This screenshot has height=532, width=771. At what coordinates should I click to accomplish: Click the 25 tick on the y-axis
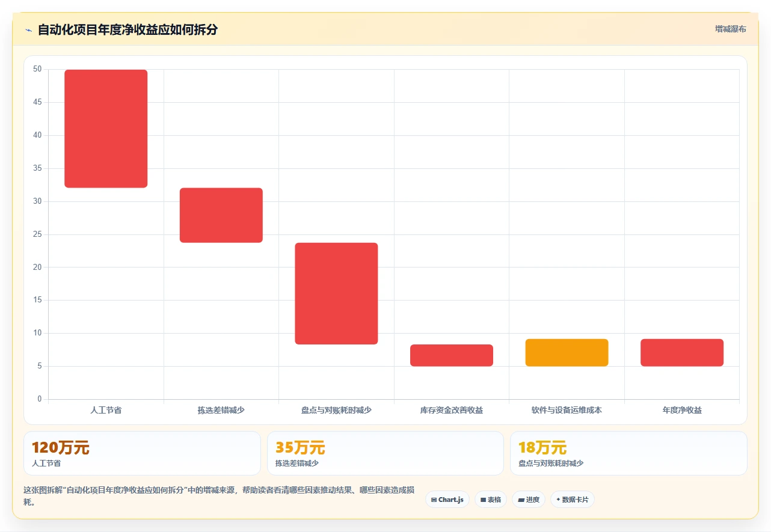(37, 234)
